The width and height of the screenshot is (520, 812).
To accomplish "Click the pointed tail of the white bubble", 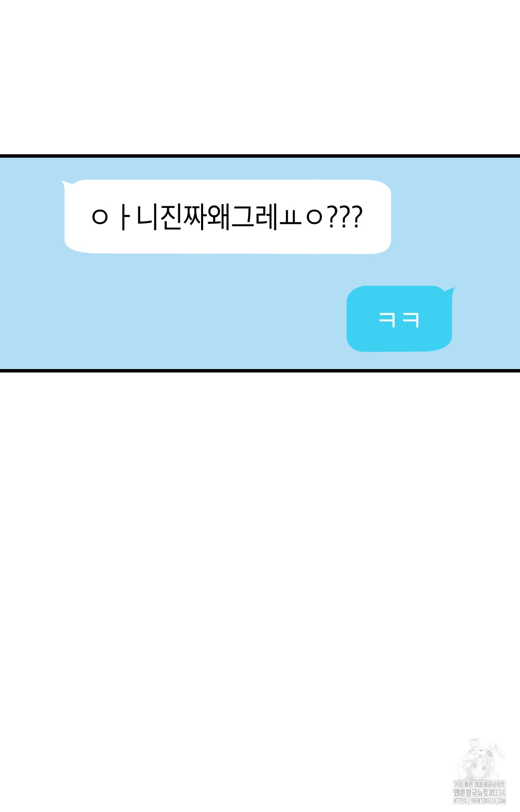I will pyautogui.click(x=66, y=184).
